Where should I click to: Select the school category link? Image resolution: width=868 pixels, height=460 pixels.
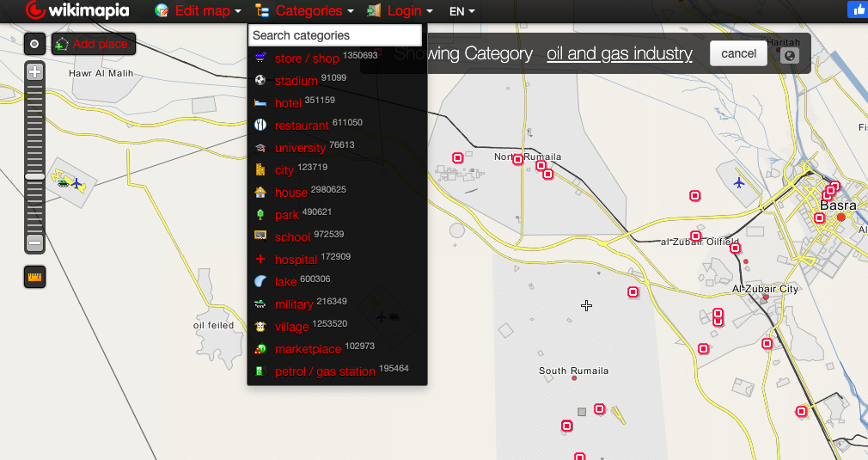pos(292,237)
